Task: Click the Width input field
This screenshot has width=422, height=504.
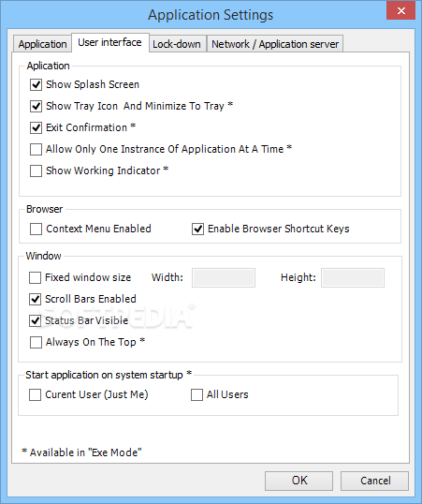Action: (224, 277)
